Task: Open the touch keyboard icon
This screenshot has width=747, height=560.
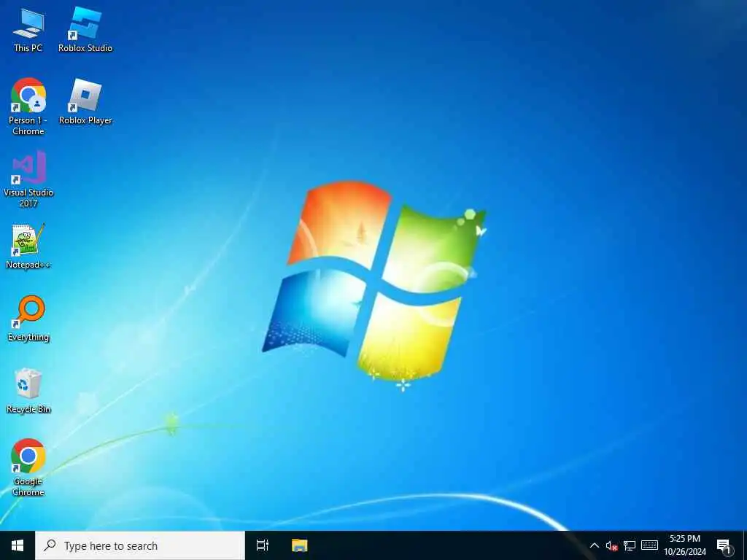Action: tap(649, 545)
